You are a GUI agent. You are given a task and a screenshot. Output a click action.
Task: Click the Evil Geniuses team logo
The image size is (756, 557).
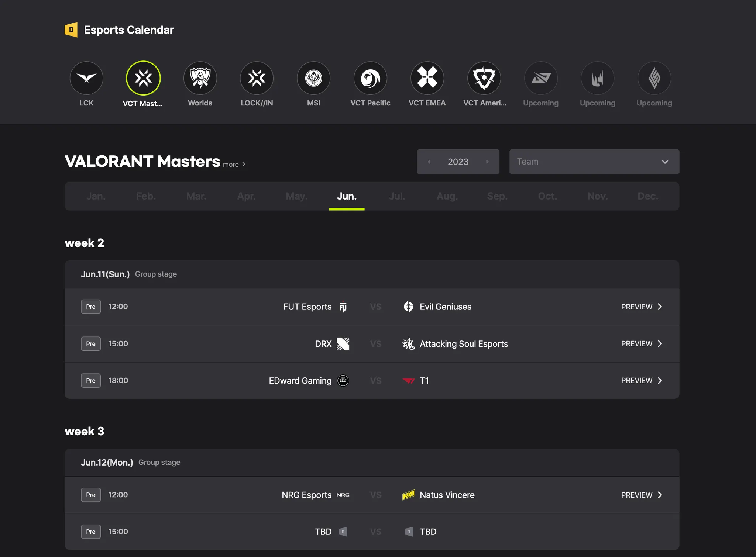(x=408, y=307)
